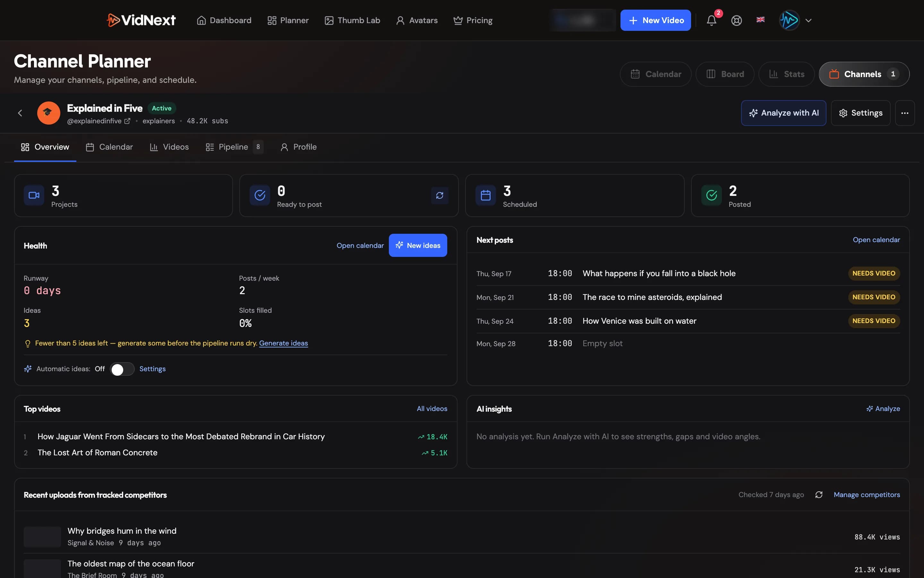The image size is (924, 578).
Task: Toggle Automatic ideas switch on
Action: [x=122, y=369]
